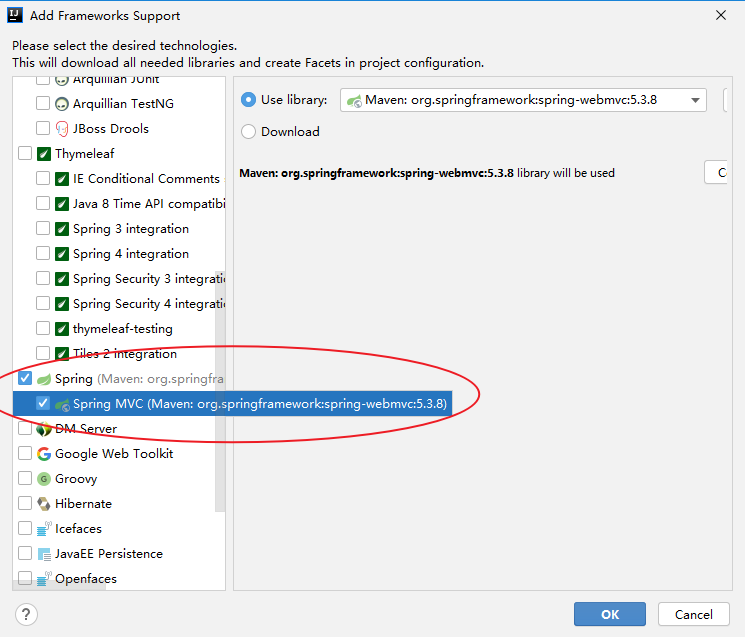Click the vertical scrollbar of frameworks list
This screenshot has width=745, height=637.
pos(220,389)
